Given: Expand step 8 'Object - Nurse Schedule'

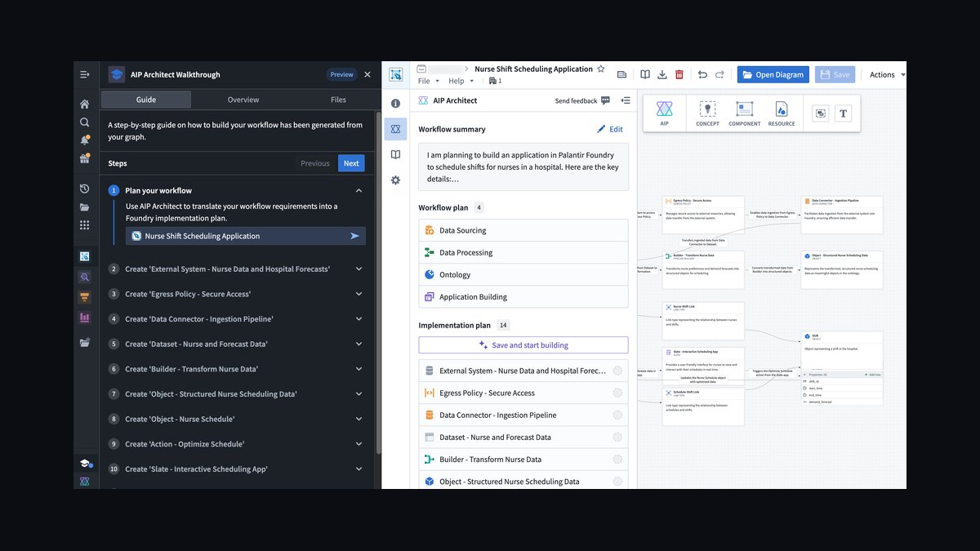Looking at the screenshot, I should click(x=359, y=419).
